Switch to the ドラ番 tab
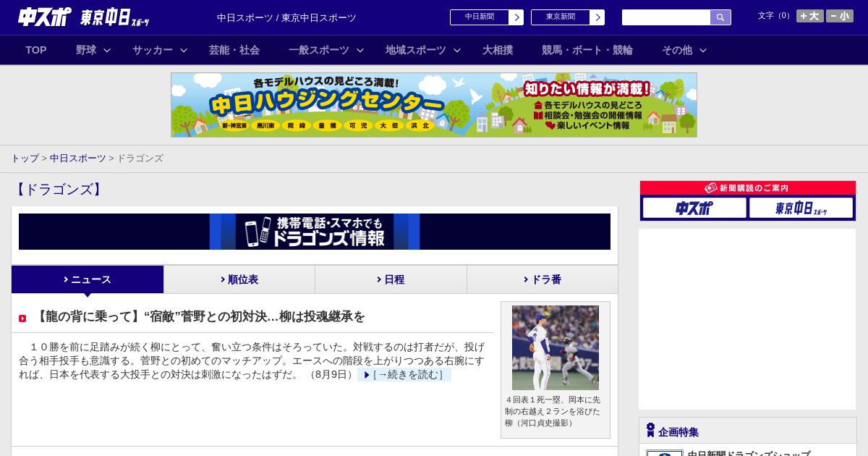Image resolution: width=868 pixels, height=456 pixels. coord(542,279)
